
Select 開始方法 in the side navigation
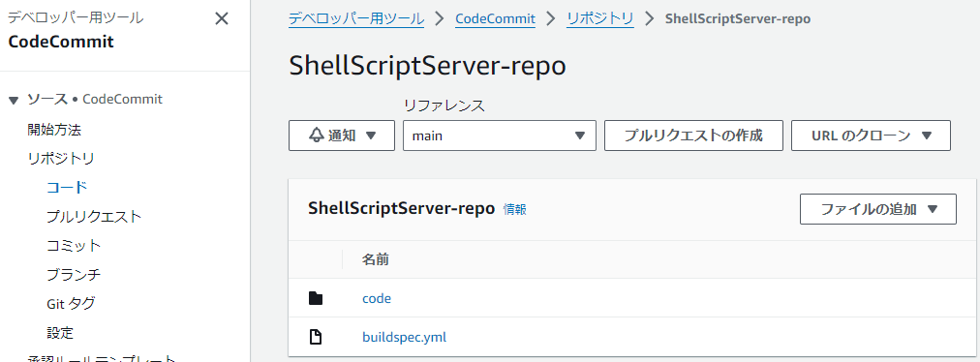54,130
